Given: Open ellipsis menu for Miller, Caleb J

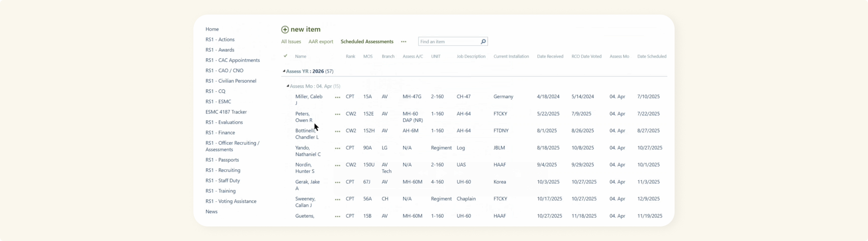Looking at the screenshot, I should 337,97.
